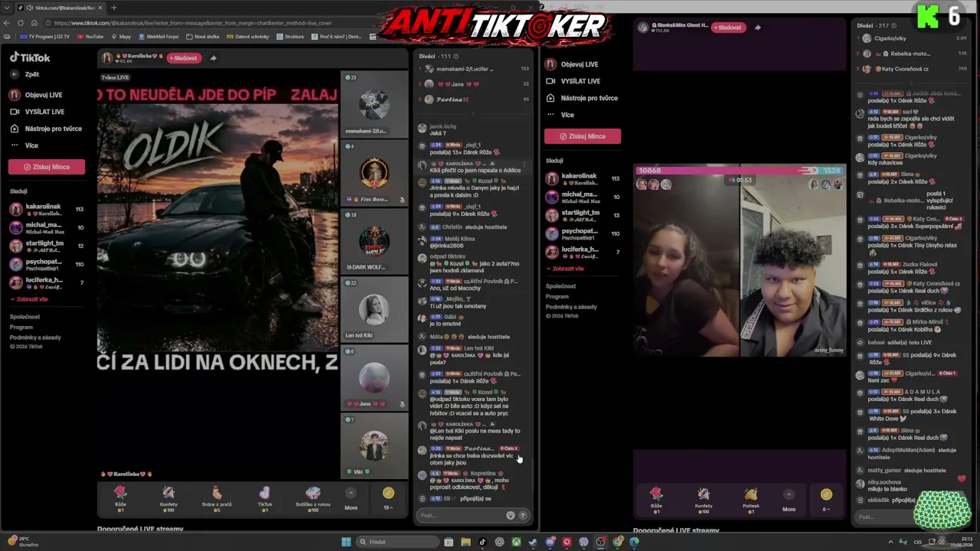Open Společnost link in left window footer
The height and width of the screenshot is (551, 980).
coord(24,317)
